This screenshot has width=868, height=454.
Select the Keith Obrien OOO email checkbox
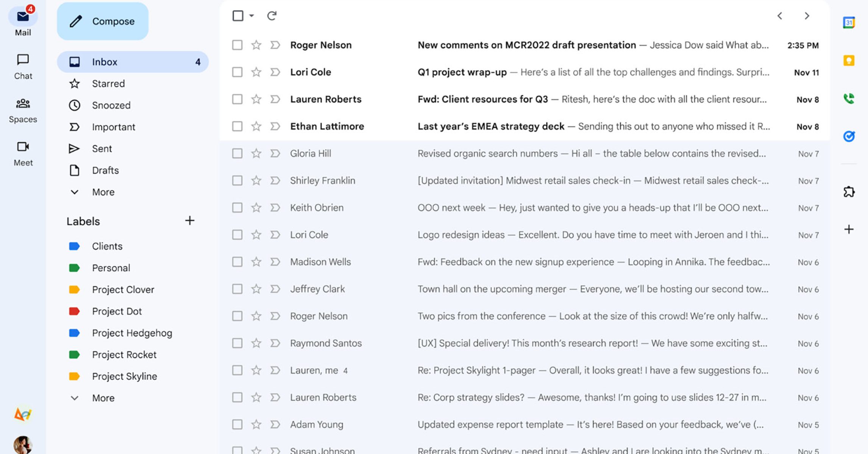tap(237, 208)
